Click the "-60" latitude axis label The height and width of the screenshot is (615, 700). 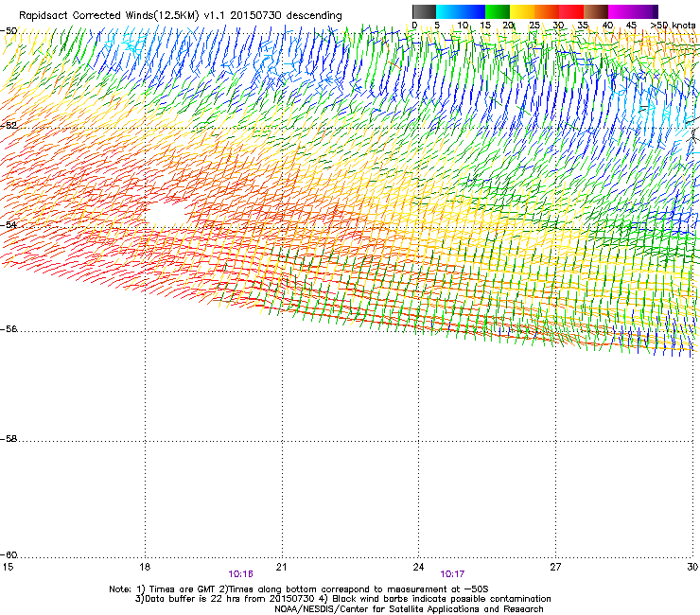9,555
